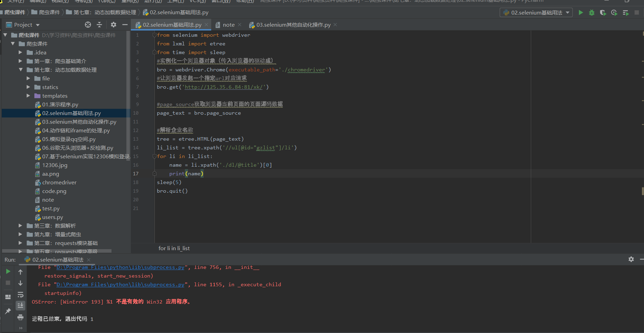Pin the Run tab
Screen dimensions: 644x333
click(8, 311)
